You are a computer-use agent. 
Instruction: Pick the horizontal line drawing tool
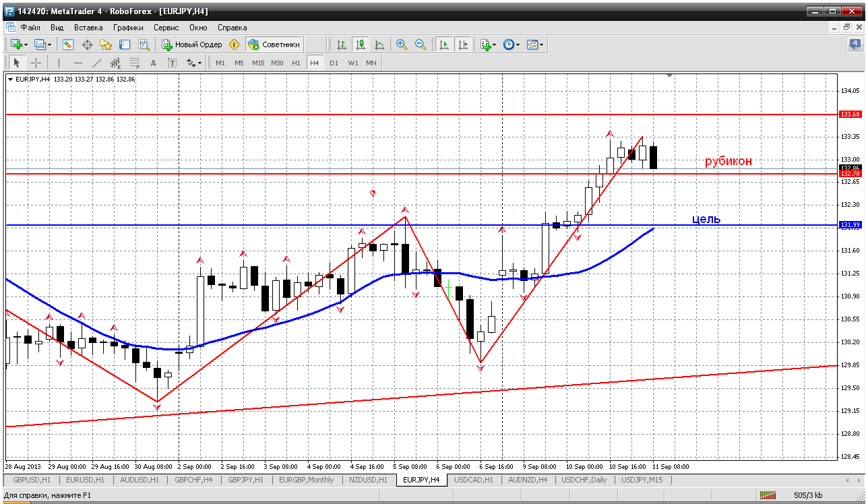(x=77, y=63)
